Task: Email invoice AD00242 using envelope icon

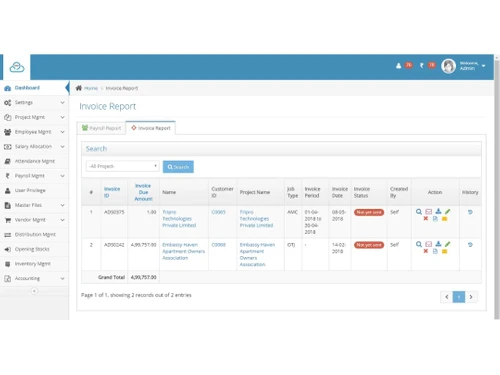Action: tap(429, 244)
